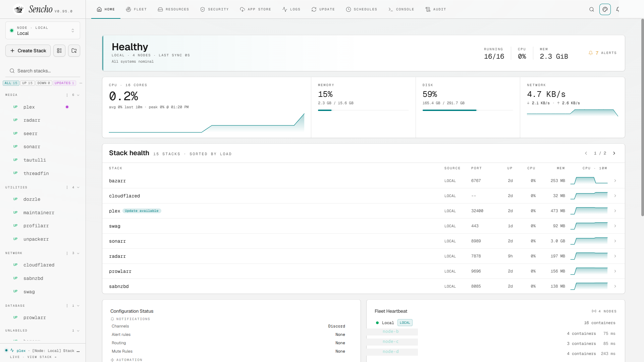Open the Network group options menu dots
This screenshot has height=362, width=644.
tap(67, 253)
